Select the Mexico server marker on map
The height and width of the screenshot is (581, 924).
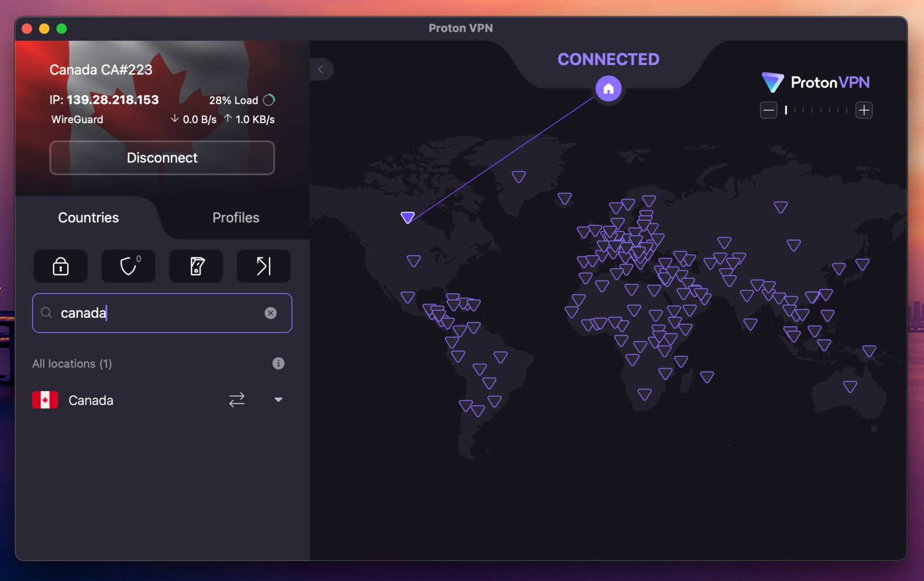(x=408, y=297)
